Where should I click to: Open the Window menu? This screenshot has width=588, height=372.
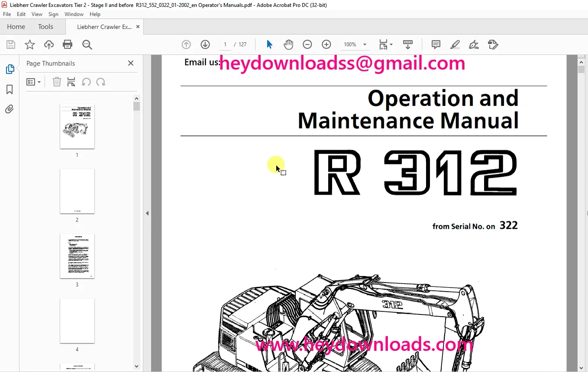(74, 14)
